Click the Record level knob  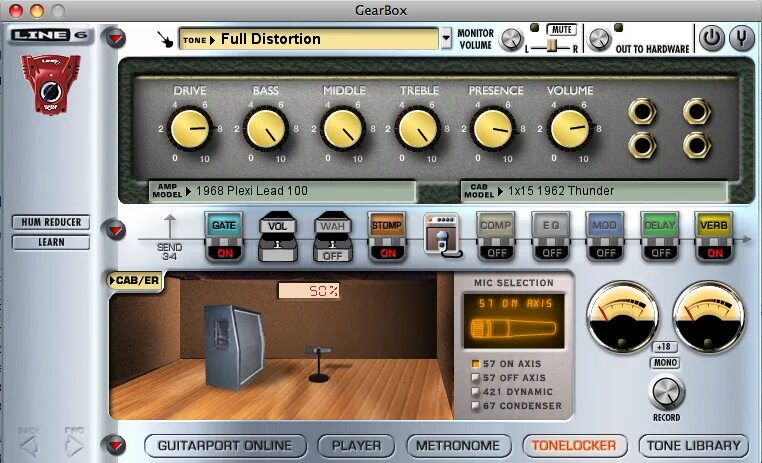coord(666,393)
